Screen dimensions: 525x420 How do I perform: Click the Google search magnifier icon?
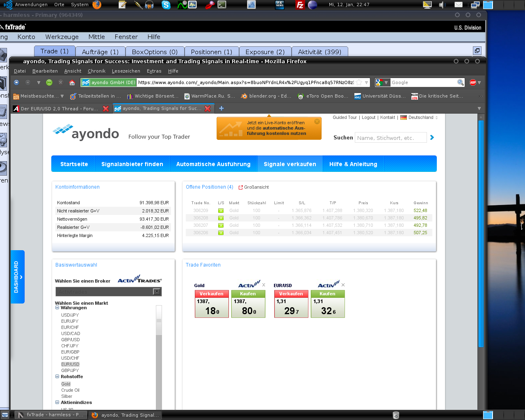point(460,82)
